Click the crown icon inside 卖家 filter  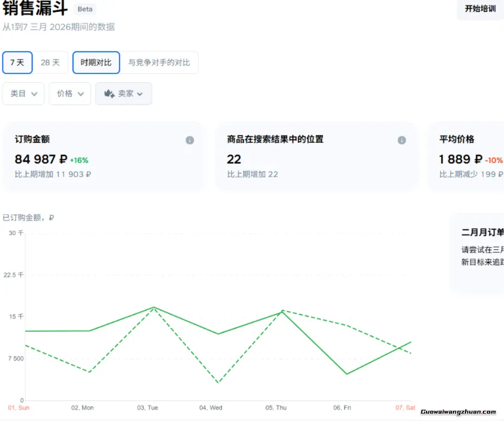[110, 94]
